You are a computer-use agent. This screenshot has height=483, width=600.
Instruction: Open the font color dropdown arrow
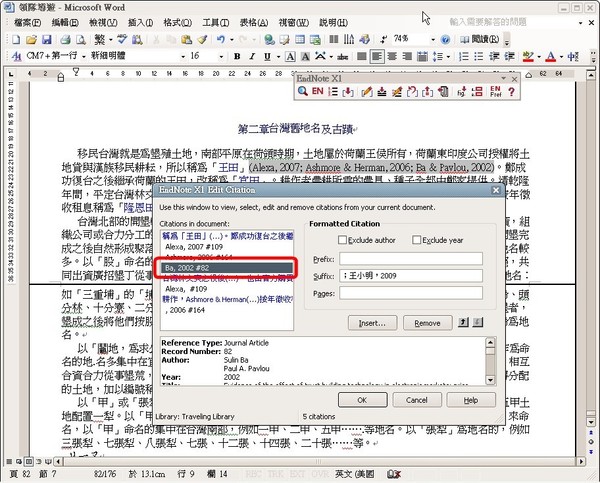[x=561, y=57]
